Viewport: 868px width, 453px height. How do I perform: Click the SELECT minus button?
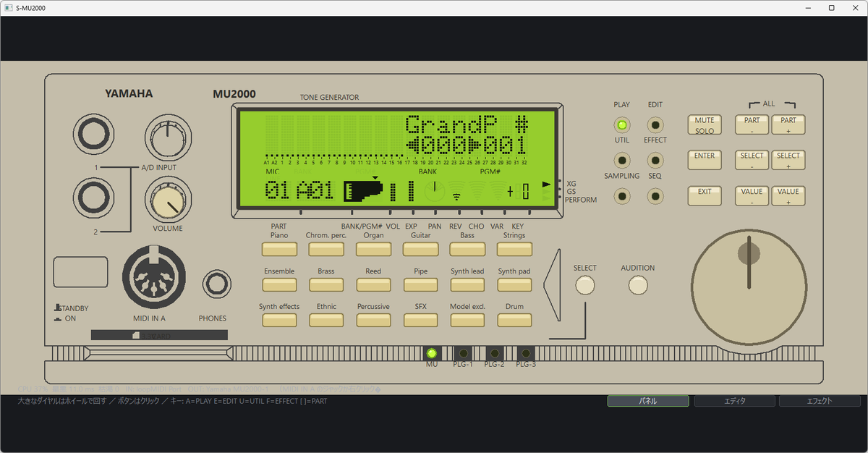(x=752, y=161)
